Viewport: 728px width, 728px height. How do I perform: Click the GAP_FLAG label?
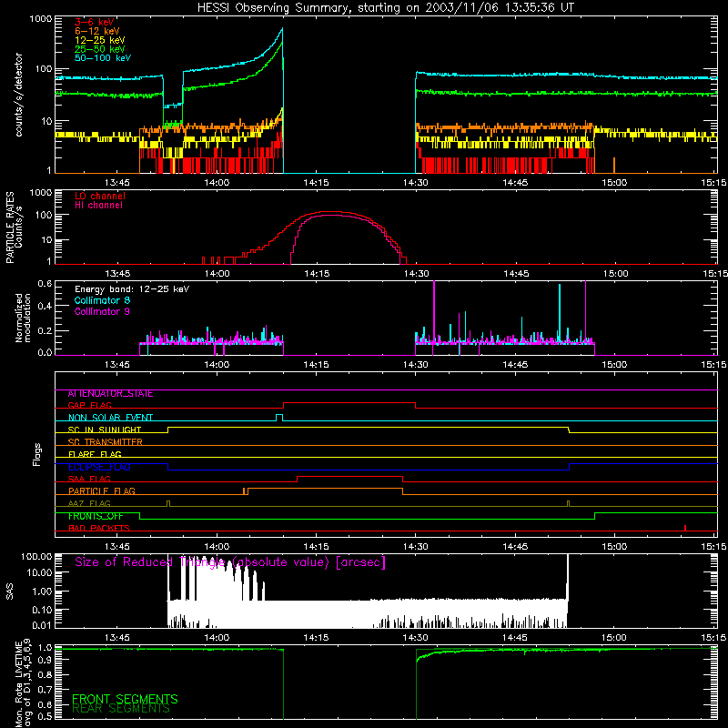click(x=90, y=405)
